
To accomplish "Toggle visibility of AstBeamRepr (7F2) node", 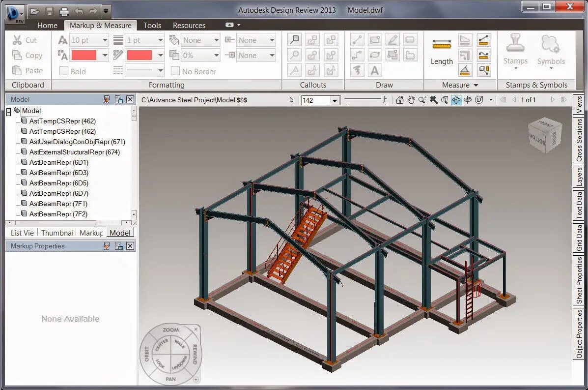I will pos(24,213).
